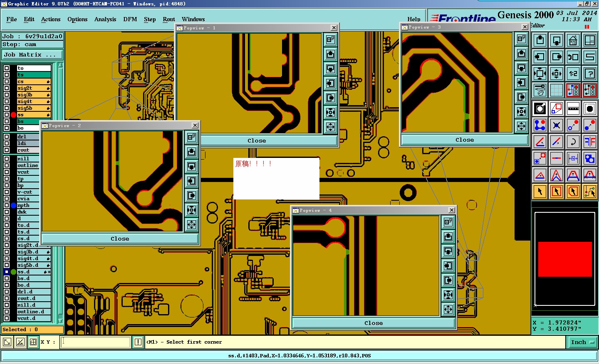Viewport: 599px width, 364px height.
Task: Toggle checkbox for the 'cs' layer
Action: tap(7, 81)
